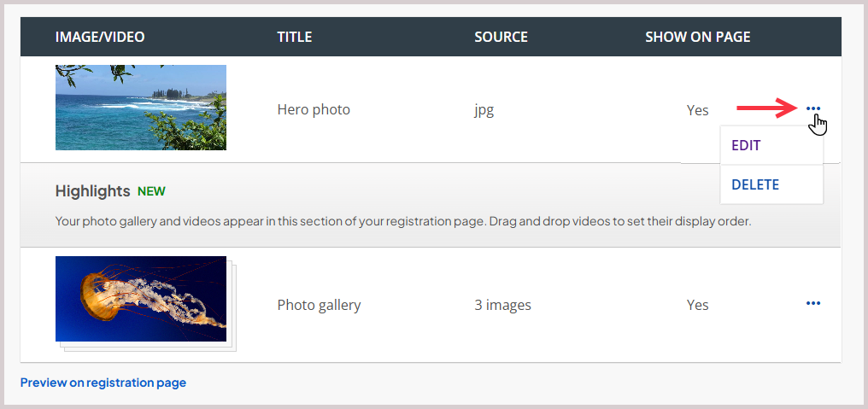This screenshot has height=409, width=868.
Task: Click the green NEW badge
Action: (151, 191)
